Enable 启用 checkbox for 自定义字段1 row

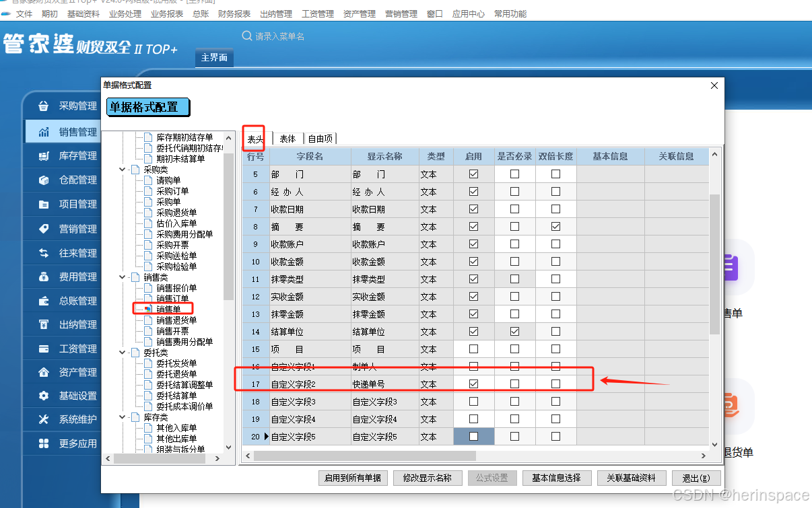473,367
